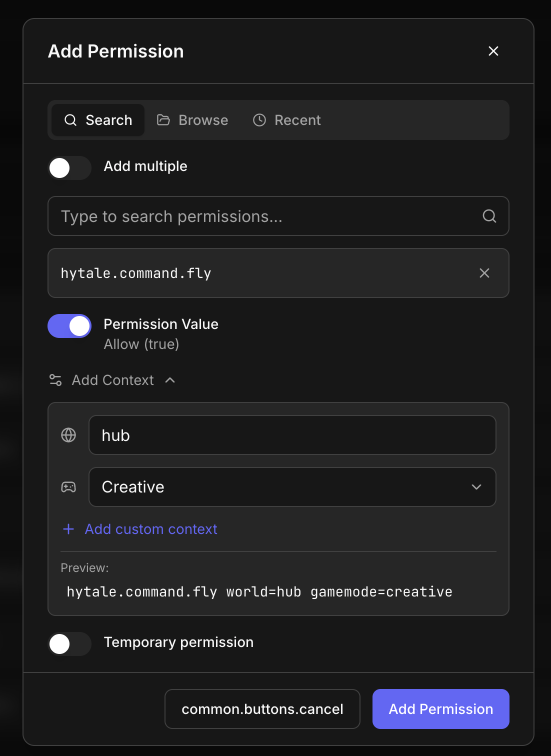Viewport: 551px width, 756px height.
Task: Click the chevron in the gamemode dropdown
Action: tap(476, 487)
